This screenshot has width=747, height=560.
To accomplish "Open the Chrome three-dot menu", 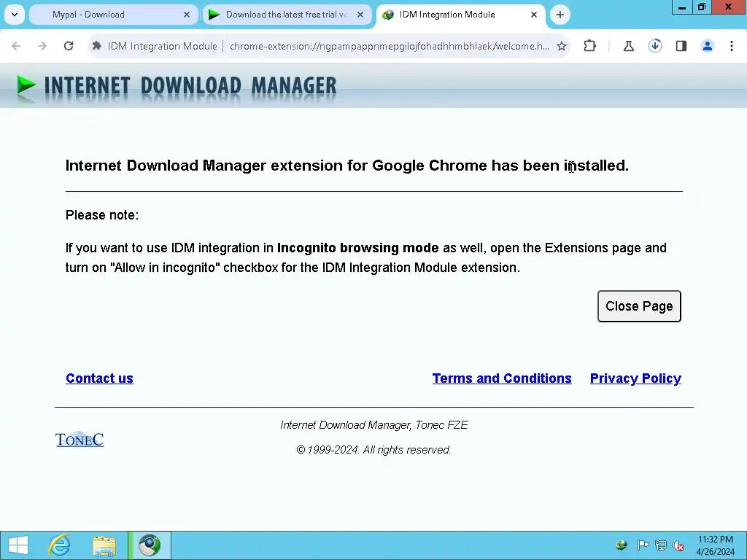I will pos(732,46).
